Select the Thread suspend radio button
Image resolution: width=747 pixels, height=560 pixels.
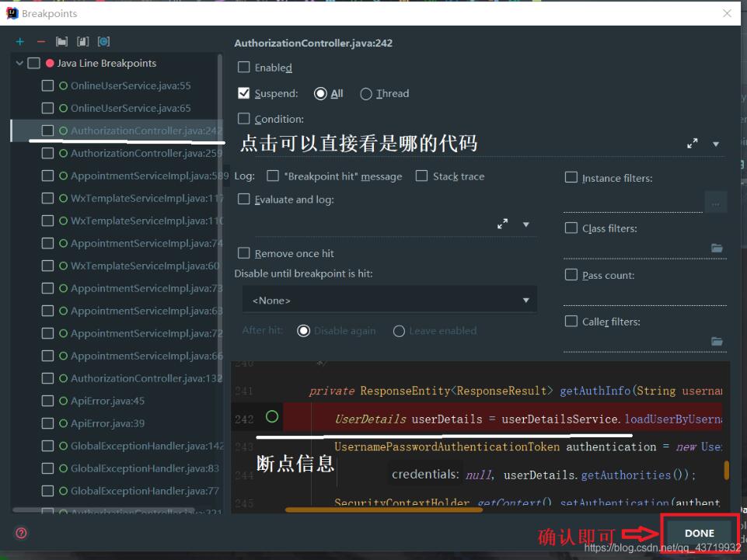pos(365,93)
